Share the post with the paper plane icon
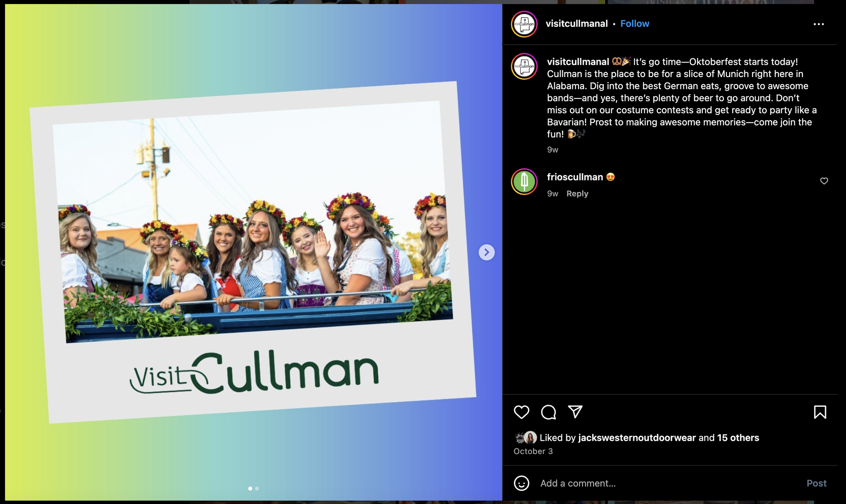846x504 pixels. click(575, 412)
